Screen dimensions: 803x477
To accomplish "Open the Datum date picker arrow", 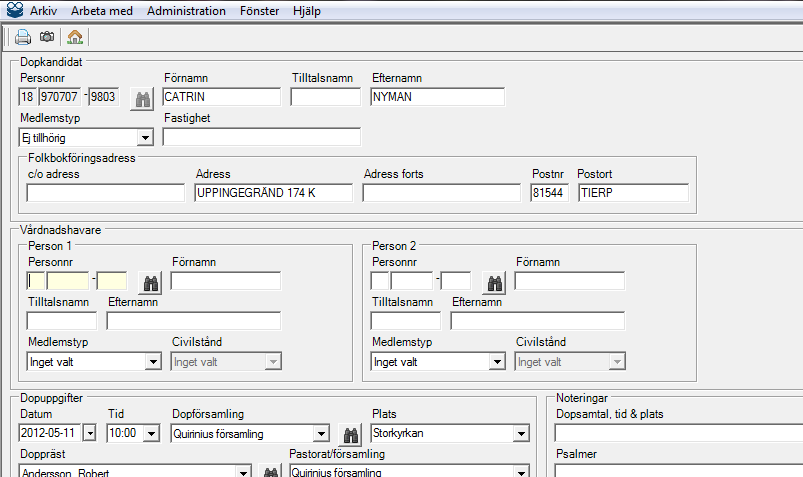I will point(90,433).
